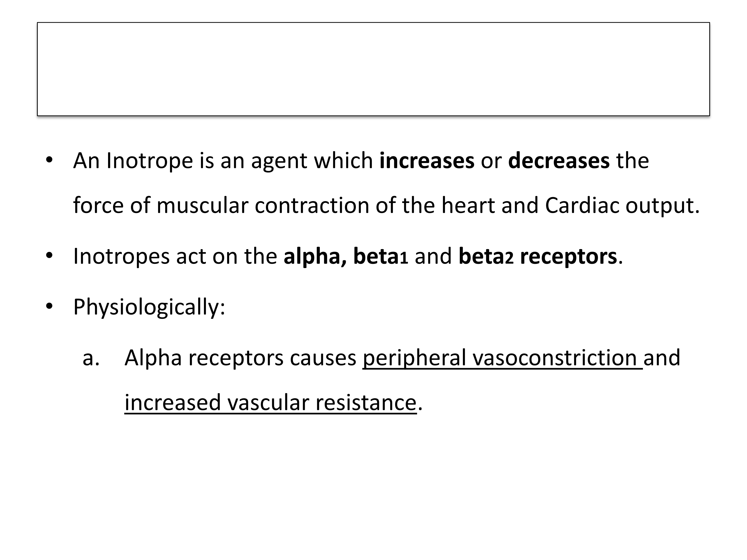The width and height of the screenshot is (747, 560).
Task: Click the words "Inotropes act on the"
Action: [175, 256]
